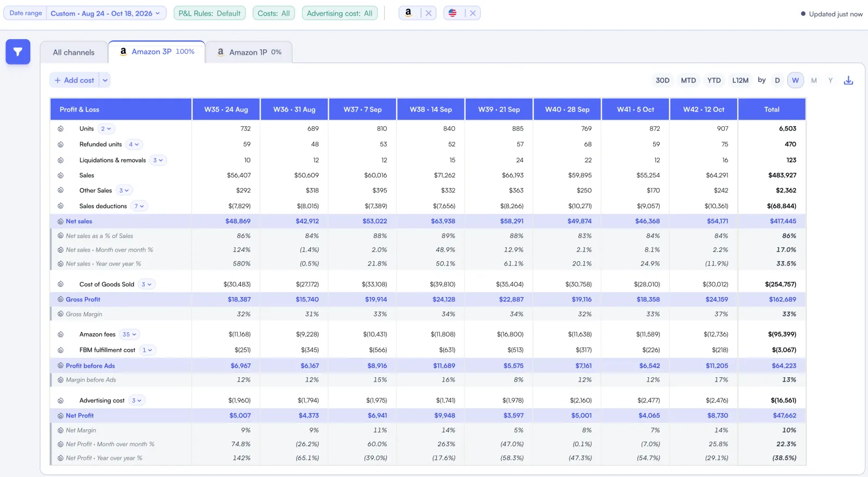Switch grouping to Daily (D)
The width and height of the screenshot is (868, 477).
click(777, 80)
